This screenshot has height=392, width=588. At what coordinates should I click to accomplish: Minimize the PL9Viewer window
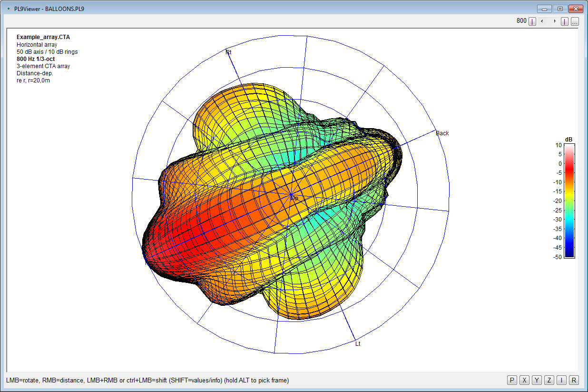(x=544, y=9)
